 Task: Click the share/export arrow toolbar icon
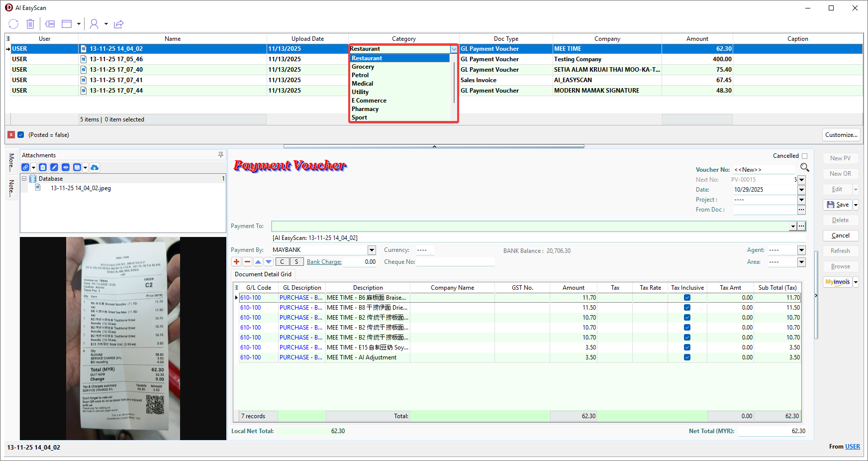[118, 24]
